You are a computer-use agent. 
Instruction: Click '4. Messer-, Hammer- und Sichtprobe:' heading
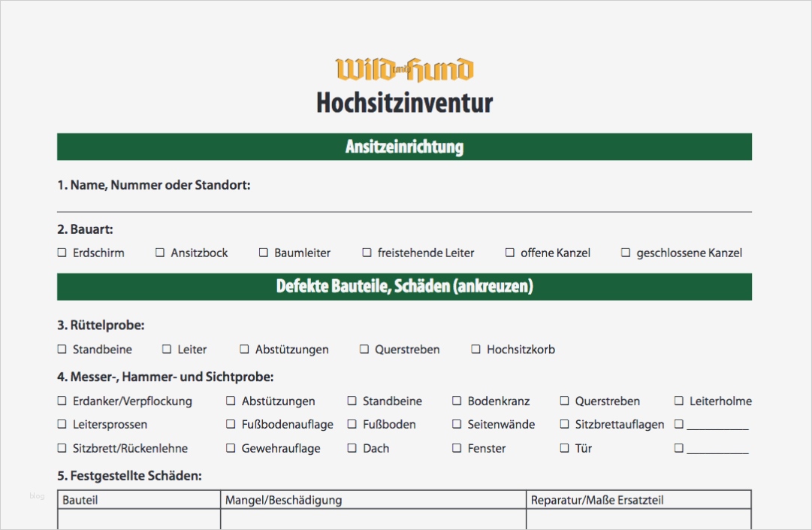(165, 377)
